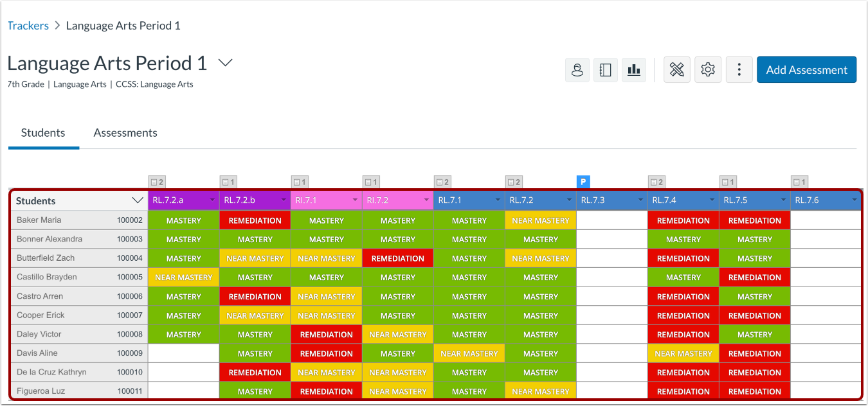Switch to the Assessments tab

point(125,132)
